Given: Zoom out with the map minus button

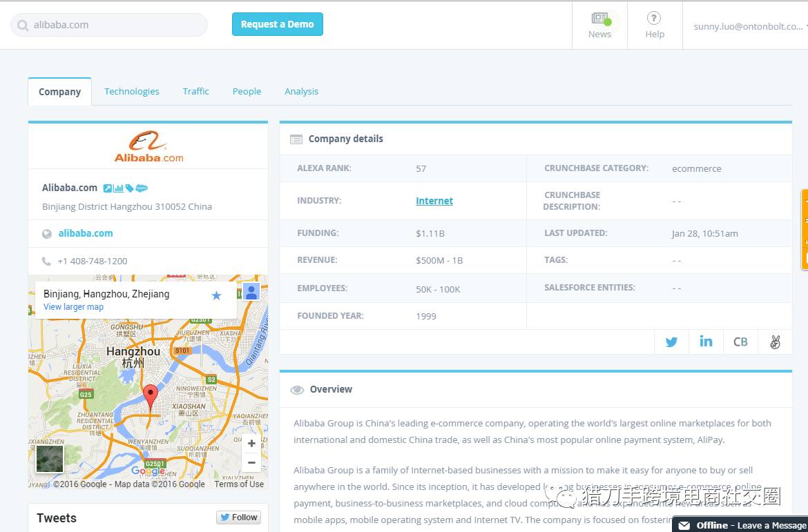Looking at the screenshot, I should tap(251, 462).
